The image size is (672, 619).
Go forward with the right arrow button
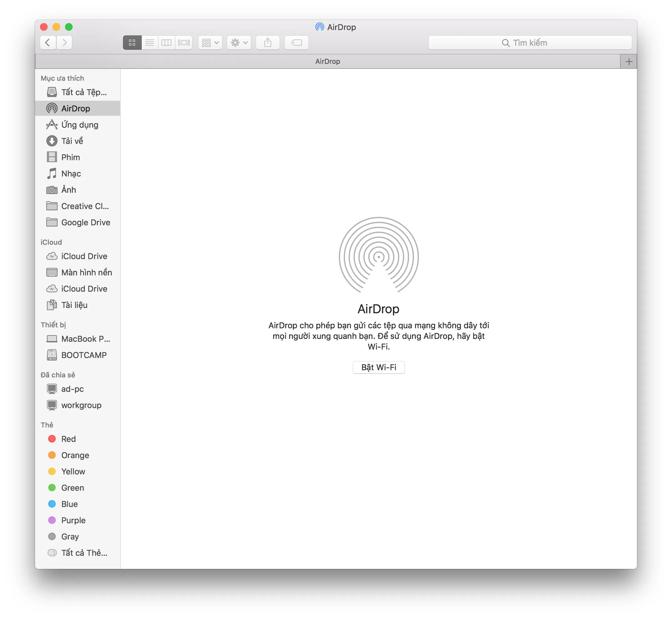pos(64,43)
